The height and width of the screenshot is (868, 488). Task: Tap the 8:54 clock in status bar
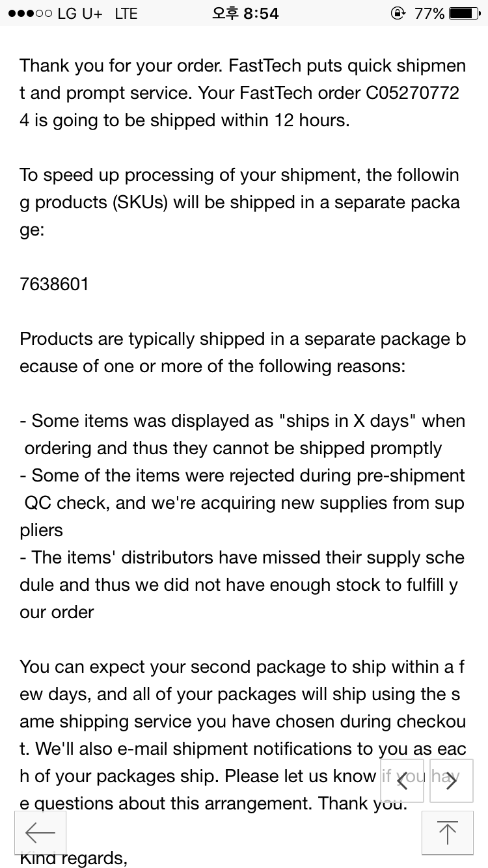(245, 13)
